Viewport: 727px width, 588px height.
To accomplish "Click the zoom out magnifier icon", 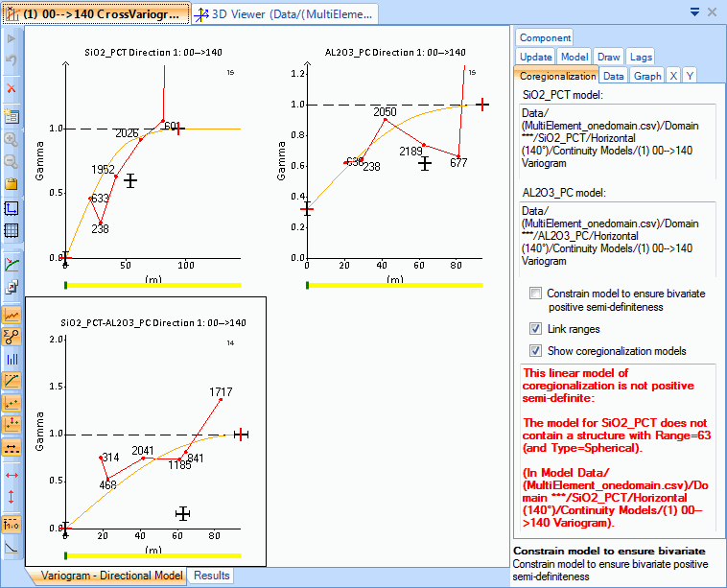I will point(12,161).
